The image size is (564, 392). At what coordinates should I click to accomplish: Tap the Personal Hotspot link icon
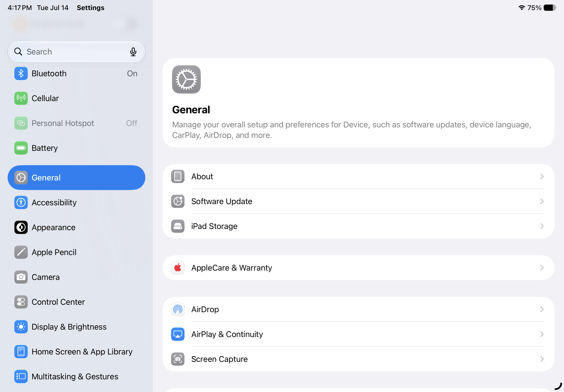pos(21,123)
